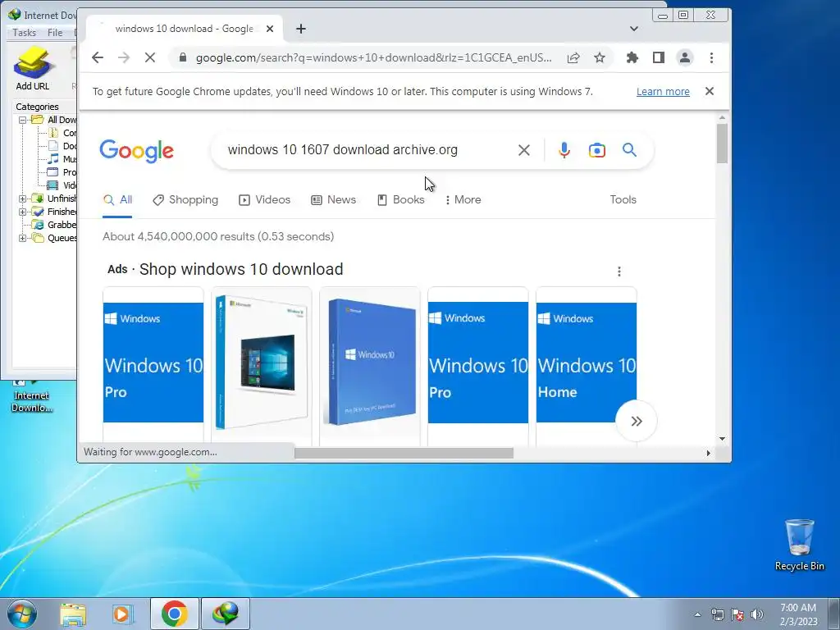Clear the Google search query
Viewport: 840px width, 630px height.
[x=524, y=151]
